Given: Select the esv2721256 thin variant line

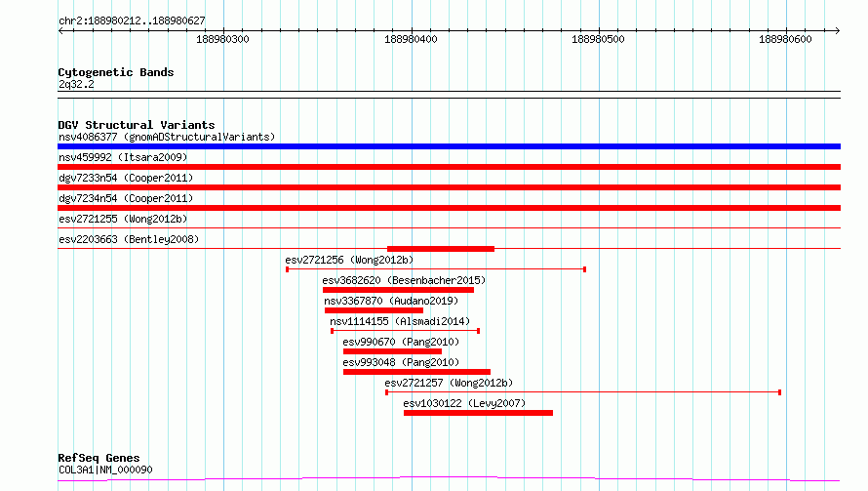Looking at the screenshot, I should tap(436, 269).
